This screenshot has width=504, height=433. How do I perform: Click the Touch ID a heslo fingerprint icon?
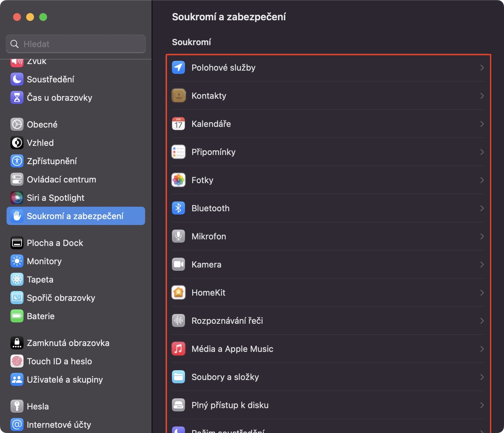[x=17, y=361]
